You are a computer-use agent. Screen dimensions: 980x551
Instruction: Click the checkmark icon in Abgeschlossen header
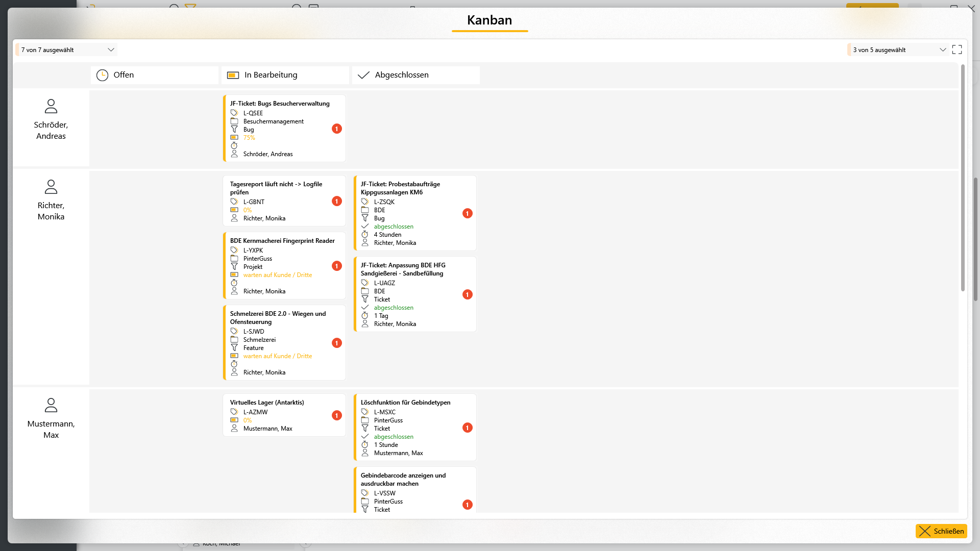point(363,75)
